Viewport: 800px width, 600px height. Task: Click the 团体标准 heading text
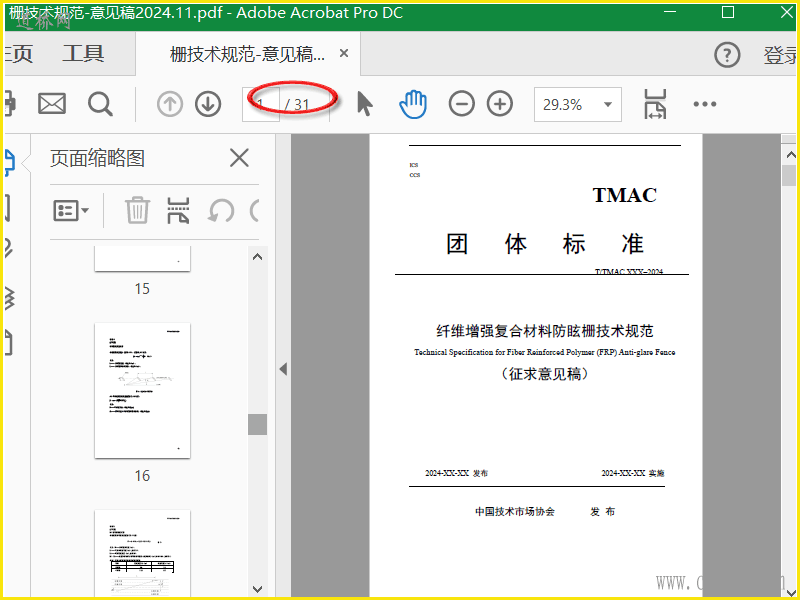pos(545,244)
